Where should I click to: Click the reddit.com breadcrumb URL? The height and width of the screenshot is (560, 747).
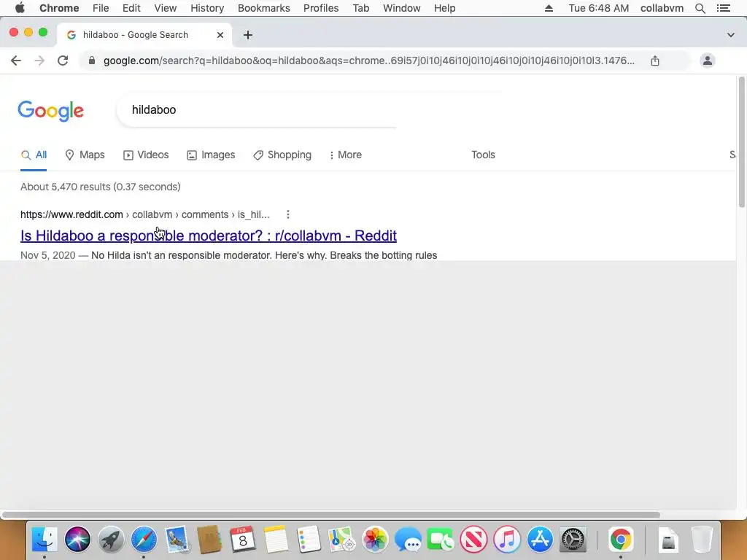pyautogui.click(x=145, y=214)
